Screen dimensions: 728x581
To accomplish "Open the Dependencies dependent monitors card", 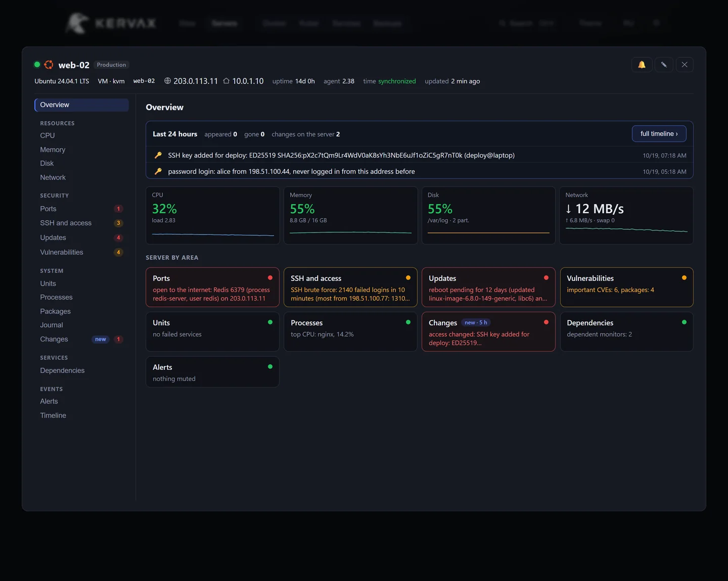I will 626,331.
